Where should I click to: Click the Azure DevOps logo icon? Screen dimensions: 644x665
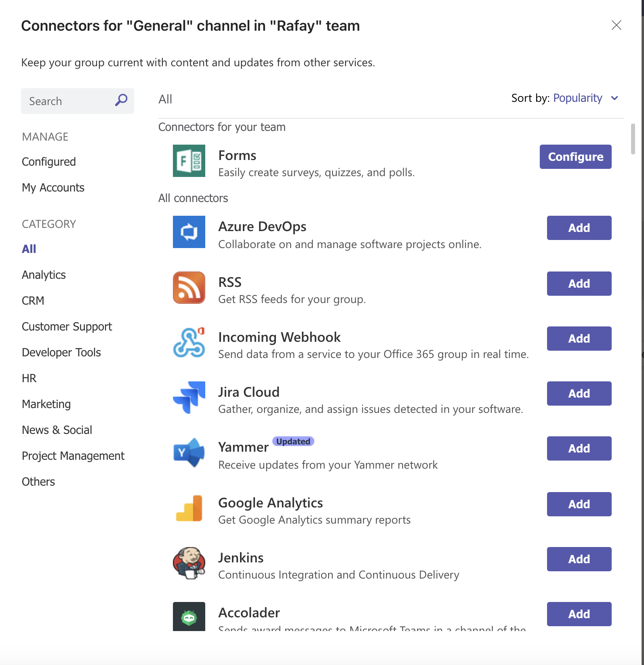189,232
